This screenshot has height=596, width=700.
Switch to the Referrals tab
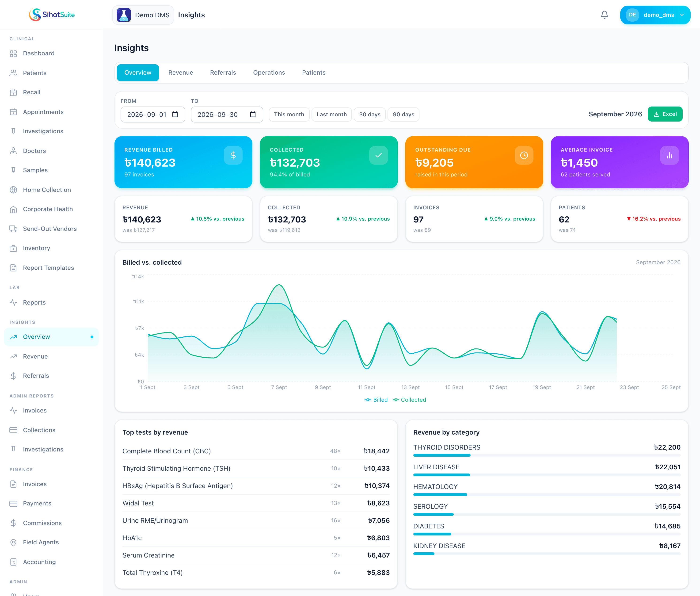(x=223, y=73)
